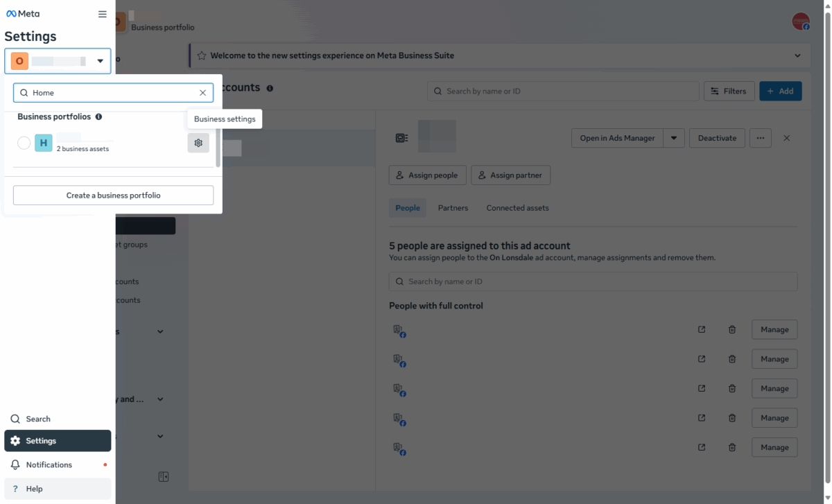Image resolution: width=832 pixels, height=504 pixels.
Task: Expand the business portfolio selector dropdown
Action: tap(100, 61)
